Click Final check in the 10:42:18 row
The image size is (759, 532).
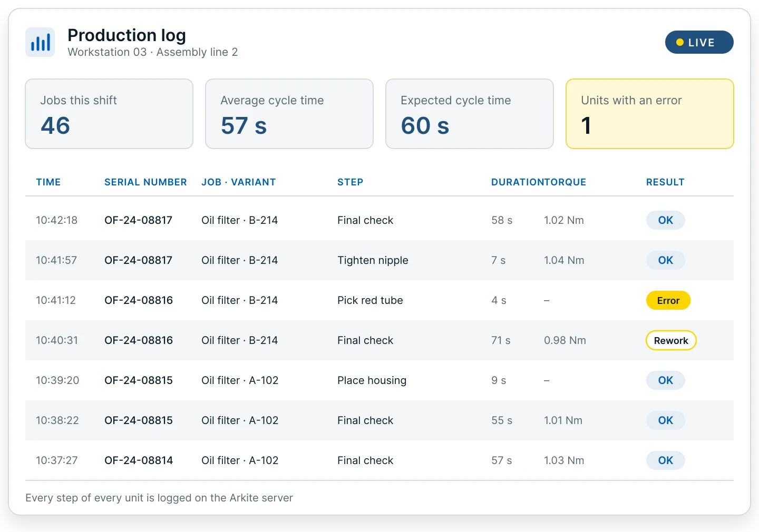(365, 220)
